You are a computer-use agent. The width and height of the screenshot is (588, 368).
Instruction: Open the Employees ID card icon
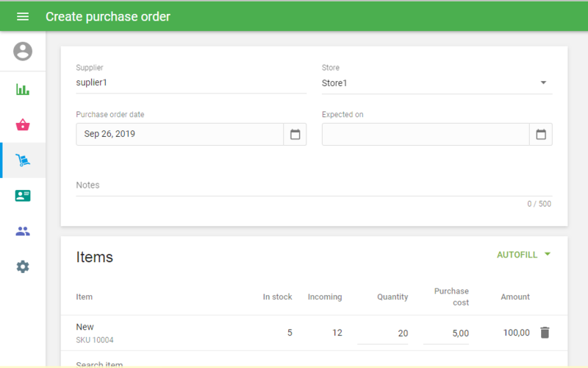pos(23,196)
